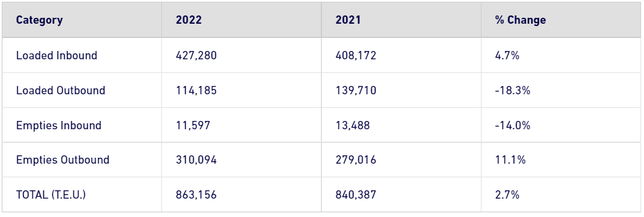Click the 310,094 cell value
Image resolution: width=644 pixels, height=217 pixels.
click(196, 160)
